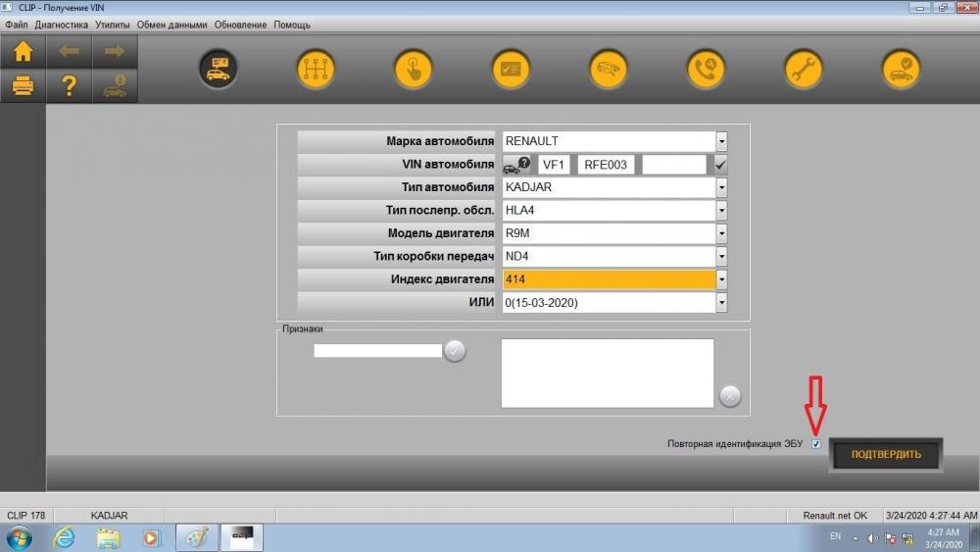Viewport: 980px width, 552px height.
Task: Switch to Paint taskbar icon
Action: click(x=198, y=537)
